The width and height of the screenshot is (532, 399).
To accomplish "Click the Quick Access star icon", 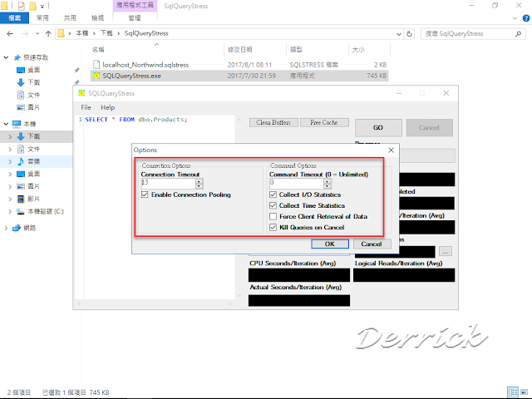I will (x=17, y=57).
